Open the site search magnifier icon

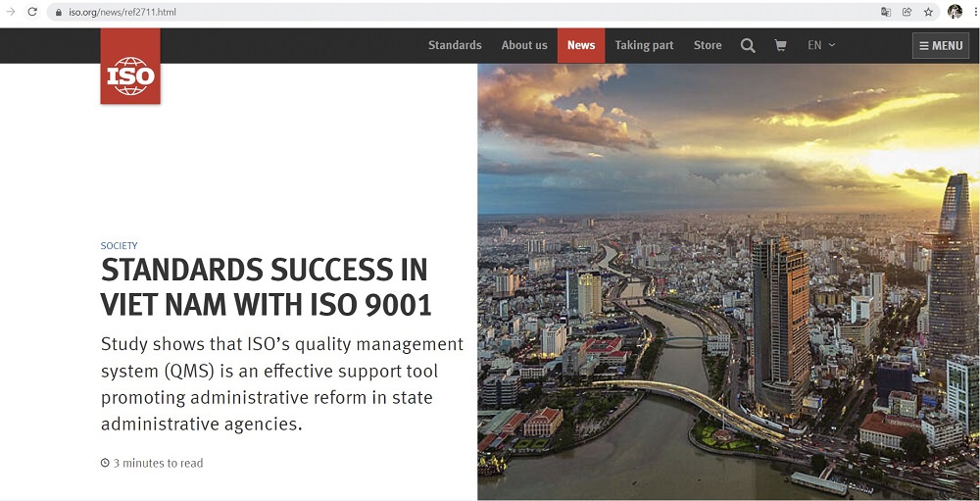[x=748, y=46]
